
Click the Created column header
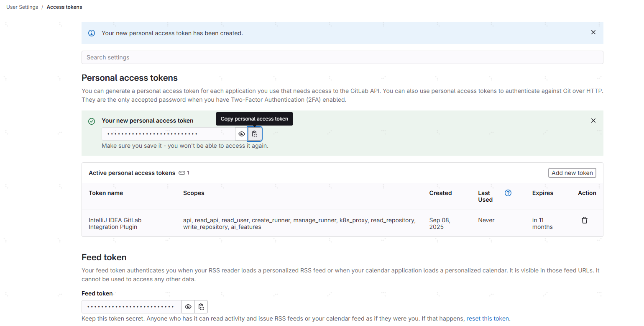[x=440, y=193]
